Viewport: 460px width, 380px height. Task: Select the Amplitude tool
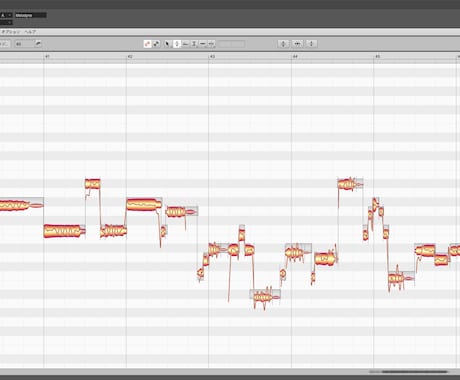pos(194,44)
